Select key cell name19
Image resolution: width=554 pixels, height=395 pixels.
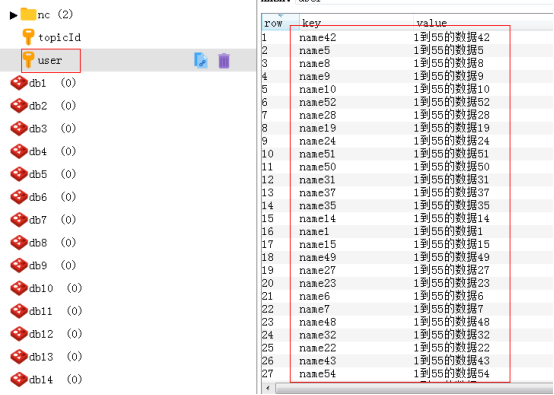(318, 128)
